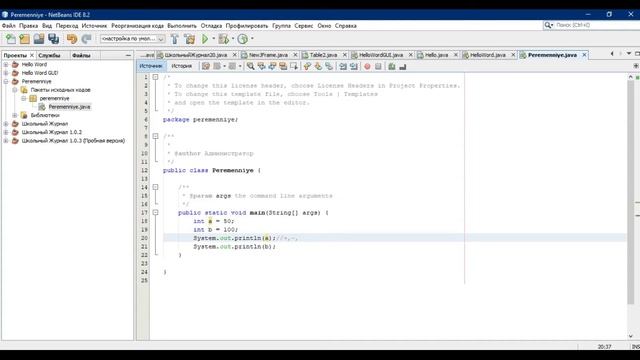Click the Build Project hammer icon
640x360 pixels.
coord(175,39)
